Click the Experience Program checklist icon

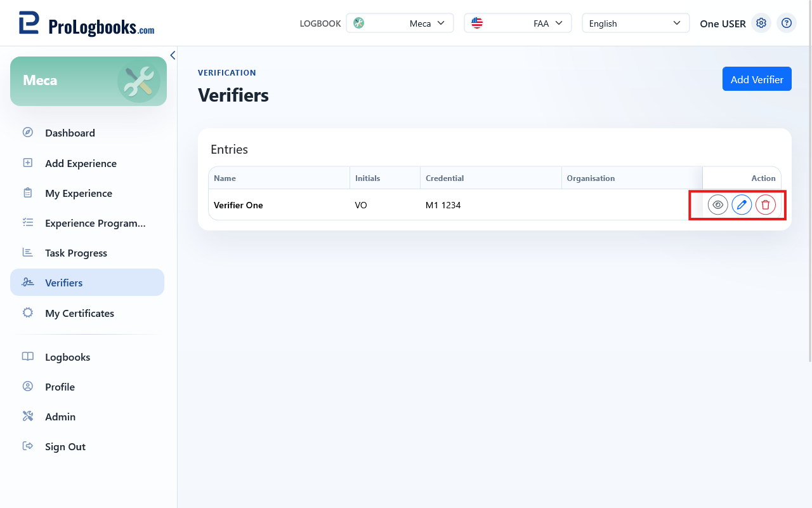click(28, 223)
